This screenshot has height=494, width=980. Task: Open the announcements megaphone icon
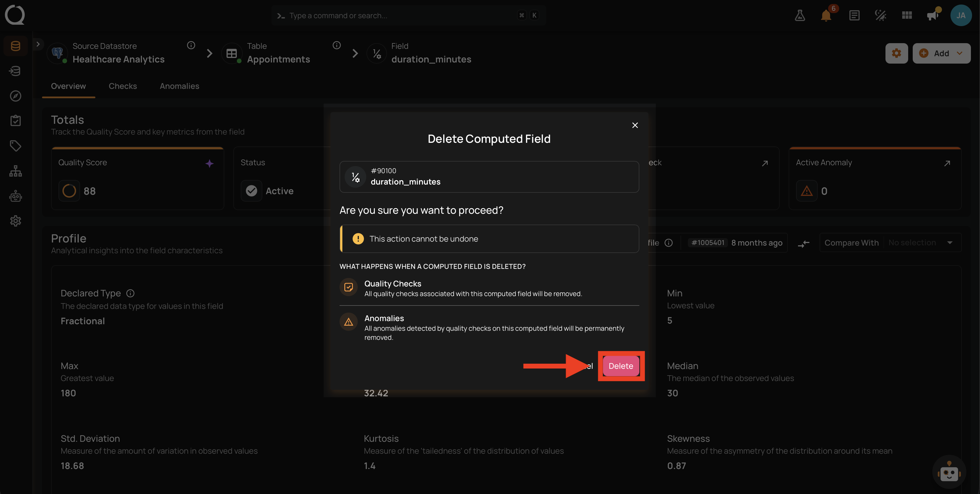coord(932,15)
